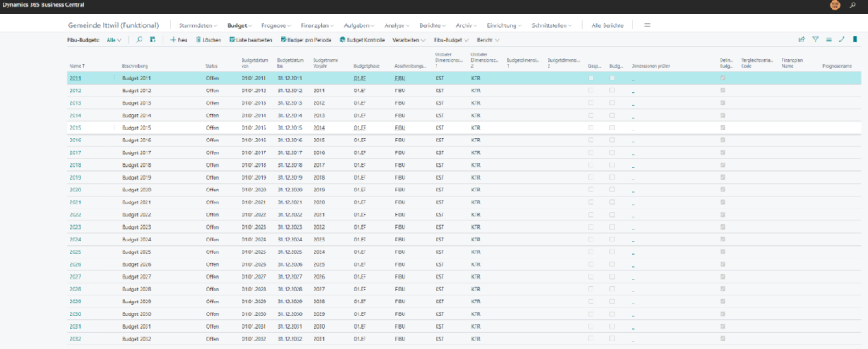This screenshot has width=868, height=349.
Task: Click the bookmark icon
Action: pyautogui.click(x=854, y=40)
